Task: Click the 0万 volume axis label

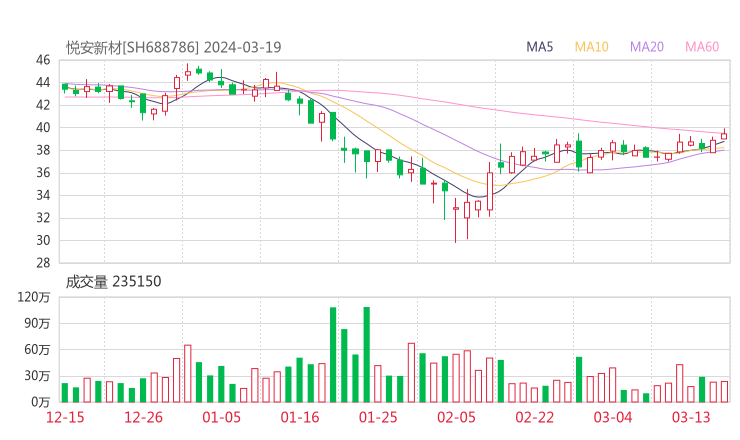Action: (41, 402)
